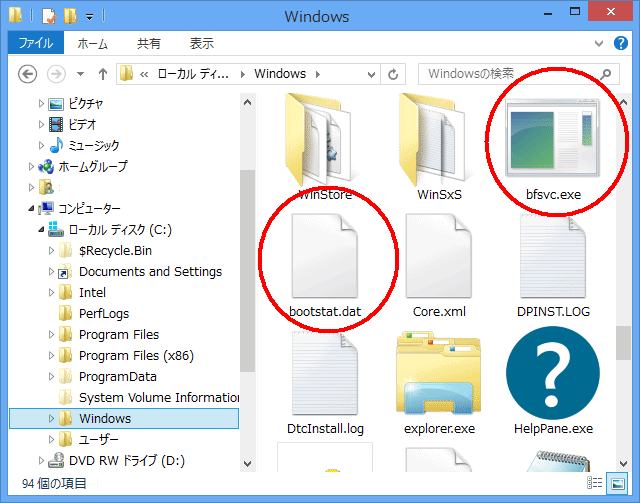Expand the ユーザー folder node
The width and height of the screenshot is (640, 503).
(51, 439)
